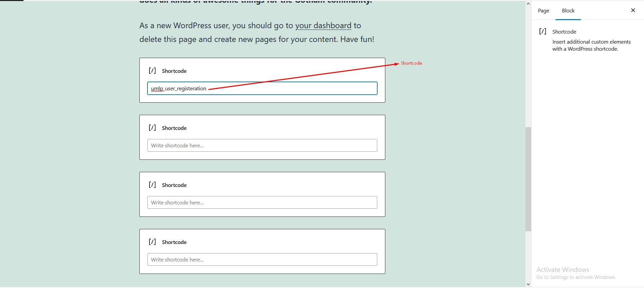Click the editor scrollbar down arrow
644x289 pixels.
pyautogui.click(x=528, y=284)
